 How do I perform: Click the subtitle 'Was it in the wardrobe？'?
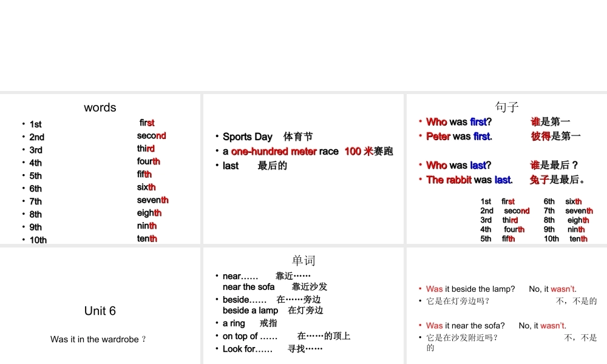[98, 339]
